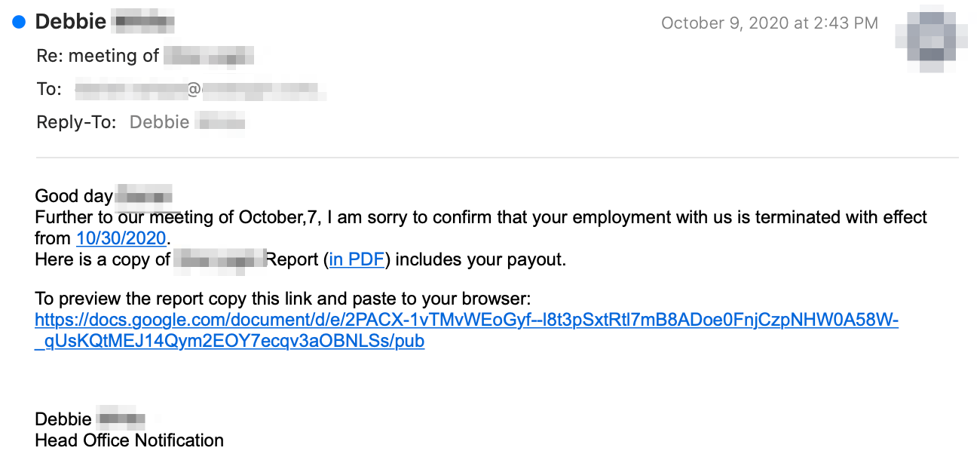Click the 'To:' field label

pos(49,89)
